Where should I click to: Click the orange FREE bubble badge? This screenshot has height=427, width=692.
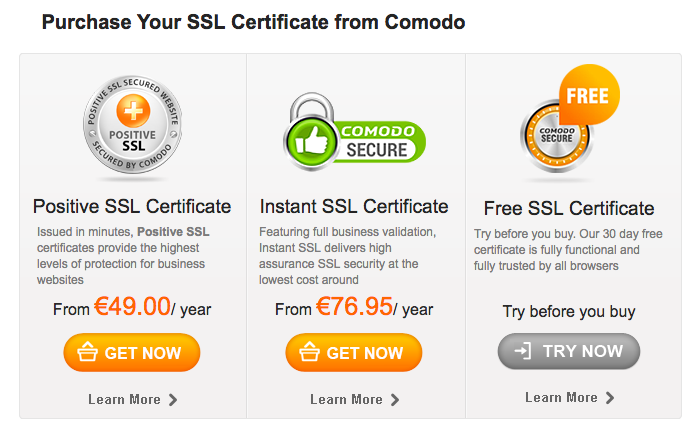(x=589, y=95)
